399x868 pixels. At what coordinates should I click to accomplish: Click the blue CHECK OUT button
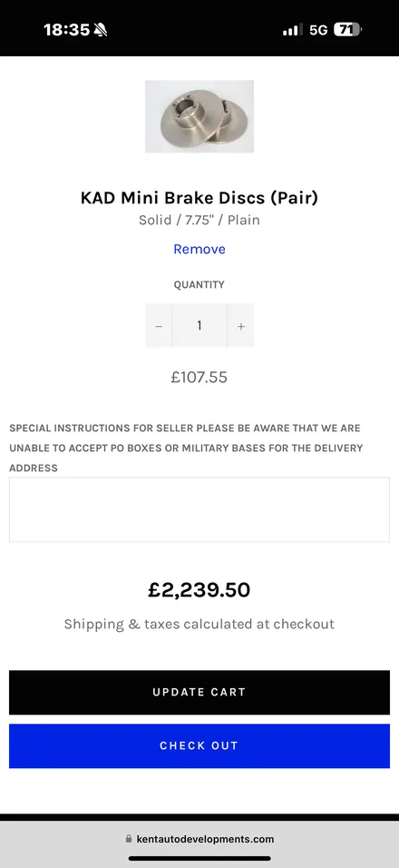[199, 745]
